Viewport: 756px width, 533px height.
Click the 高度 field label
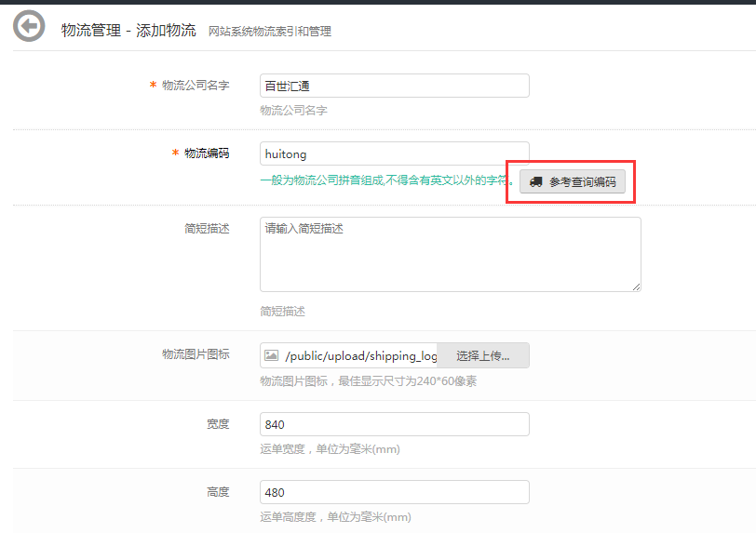tap(217, 492)
